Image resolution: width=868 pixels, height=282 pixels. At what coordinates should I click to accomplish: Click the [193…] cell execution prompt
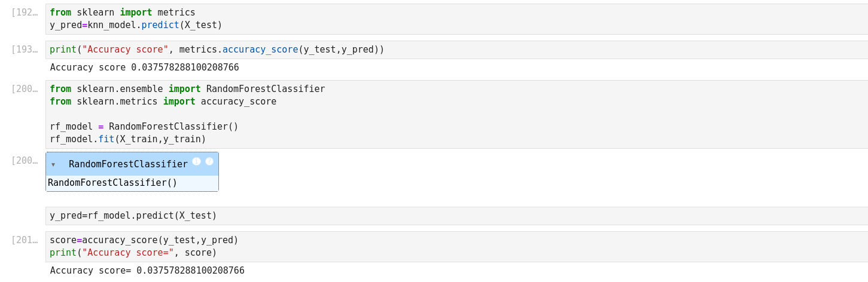coord(25,50)
